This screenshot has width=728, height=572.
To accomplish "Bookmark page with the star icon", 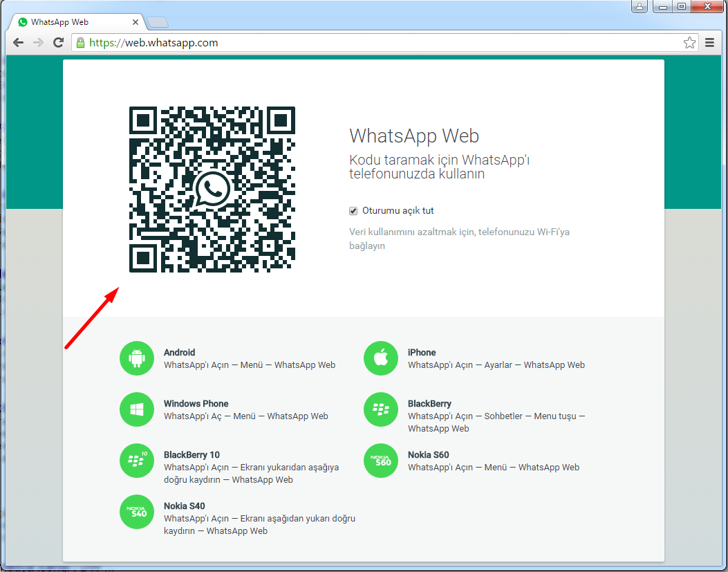I will [689, 43].
